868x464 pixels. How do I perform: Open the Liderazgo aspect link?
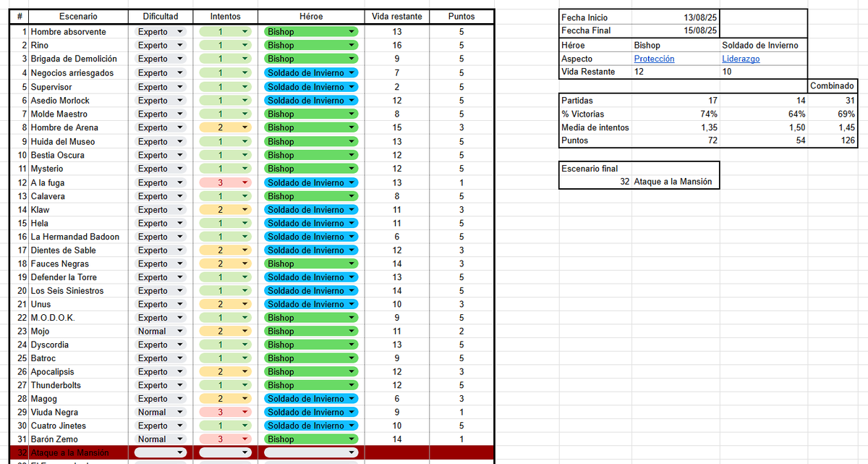741,59
